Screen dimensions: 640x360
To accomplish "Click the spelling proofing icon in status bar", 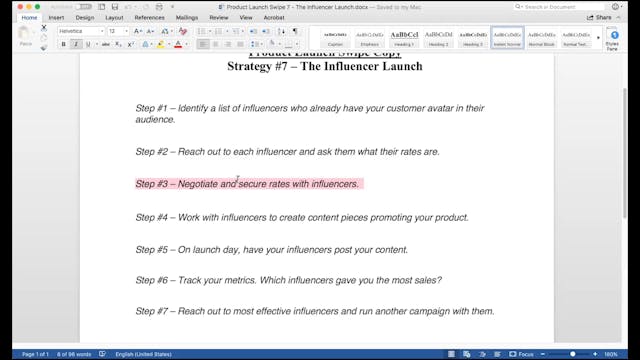I will [102, 354].
